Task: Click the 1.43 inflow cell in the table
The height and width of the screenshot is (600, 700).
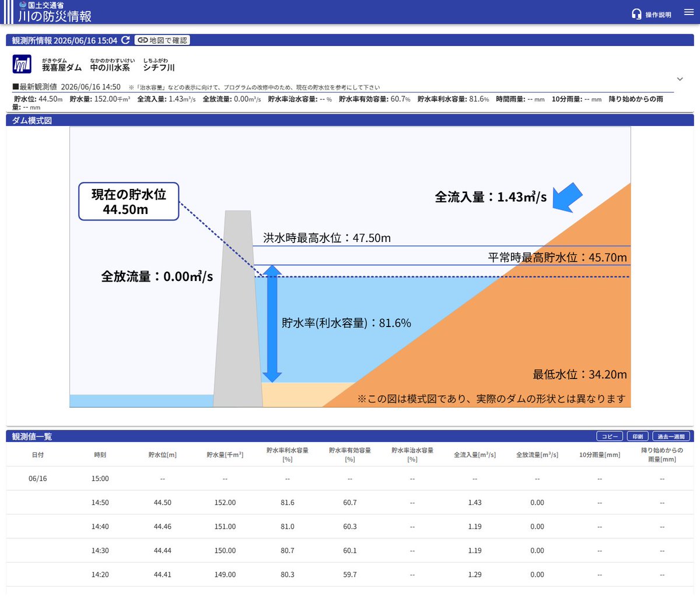Action: [x=475, y=503]
